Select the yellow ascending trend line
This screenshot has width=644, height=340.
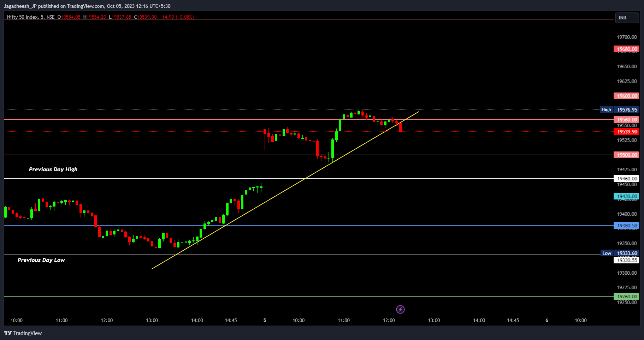(285, 190)
